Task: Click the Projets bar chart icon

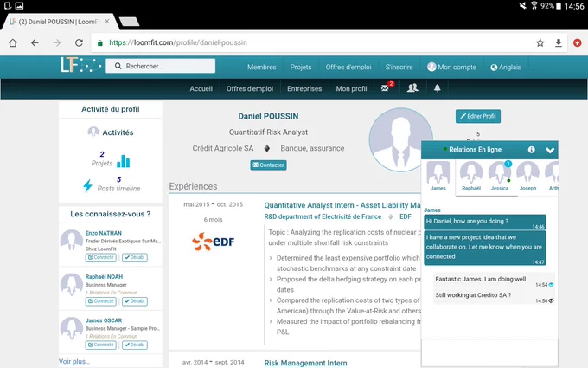Action: (123, 161)
